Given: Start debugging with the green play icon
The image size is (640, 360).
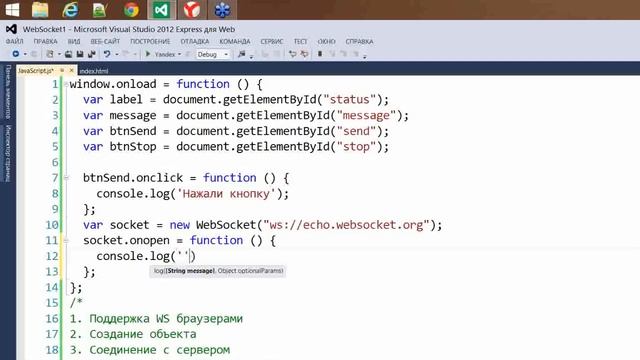Looking at the screenshot, I should pyautogui.click(x=148, y=54).
